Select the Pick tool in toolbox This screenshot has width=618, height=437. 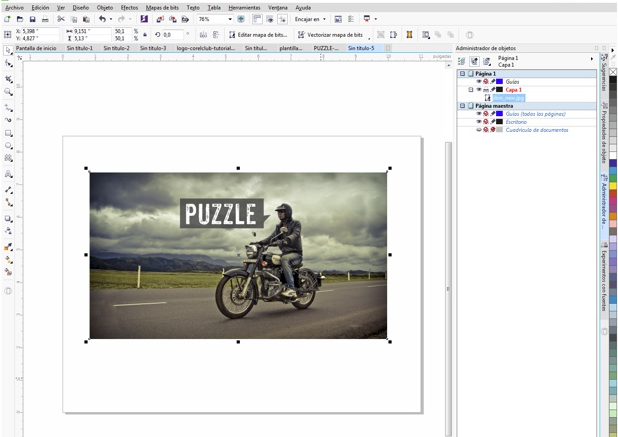(x=8, y=49)
